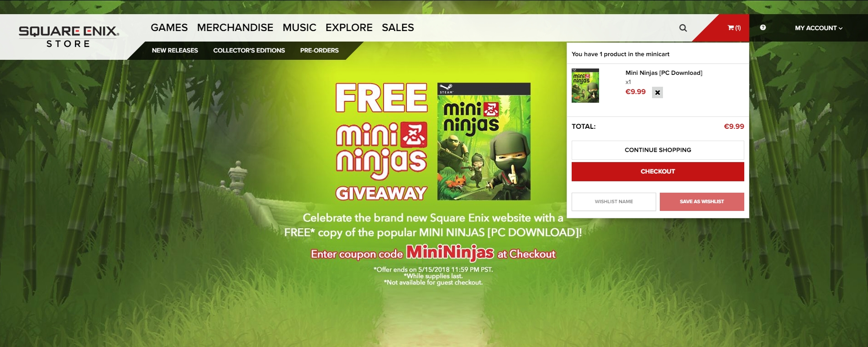Click the Mini Ninjas Steam box art
This screenshot has width=868, height=347.
pos(484,141)
